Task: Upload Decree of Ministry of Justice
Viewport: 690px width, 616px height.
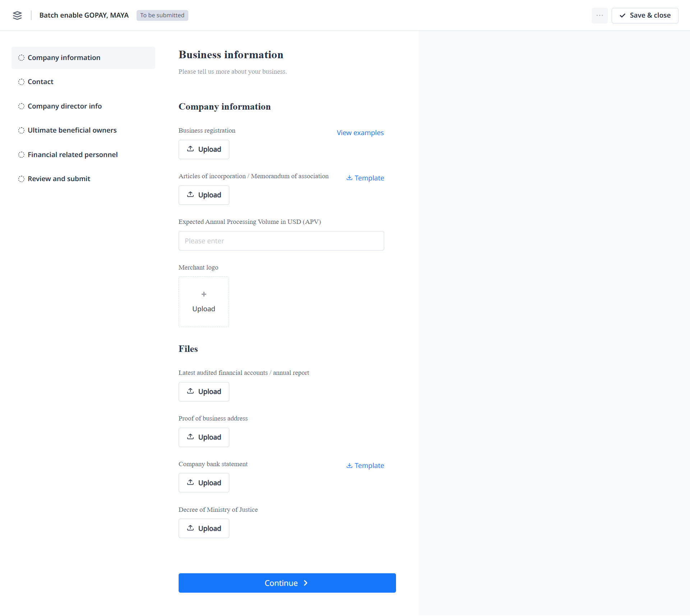Action: click(x=204, y=528)
